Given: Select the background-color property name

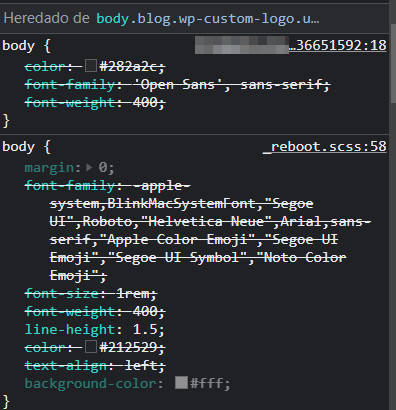Looking at the screenshot, I should 90,384.
